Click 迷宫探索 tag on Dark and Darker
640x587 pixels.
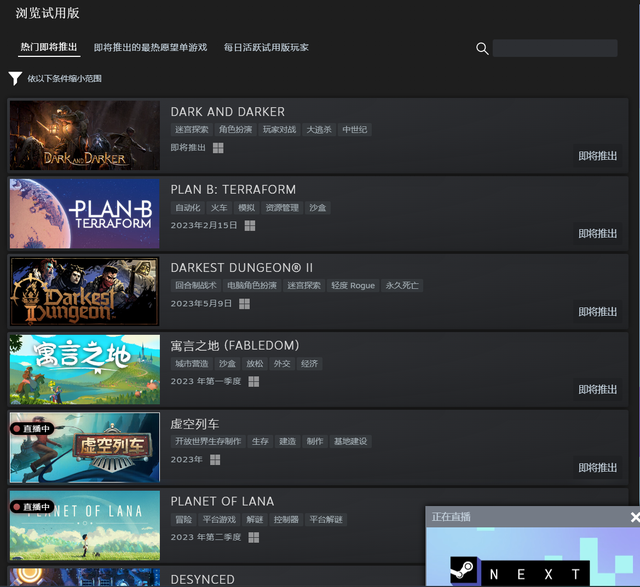coord(192,130)
